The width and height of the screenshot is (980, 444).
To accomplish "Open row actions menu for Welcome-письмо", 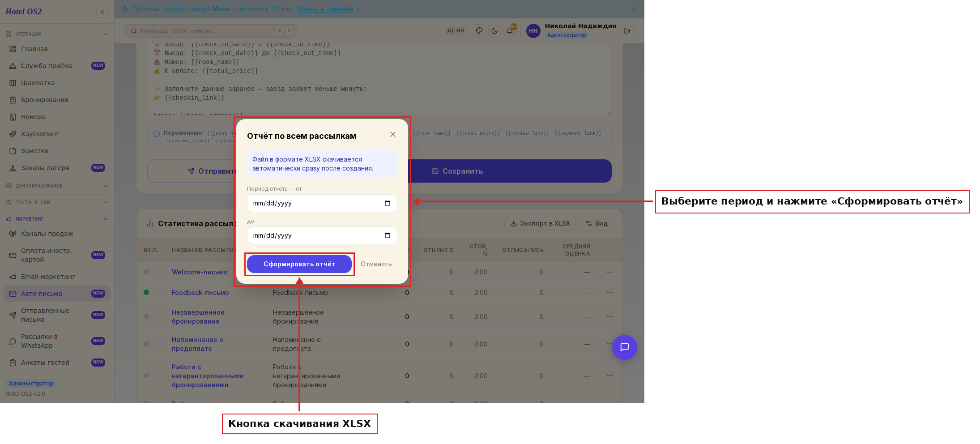I will (x=610, y=272).
